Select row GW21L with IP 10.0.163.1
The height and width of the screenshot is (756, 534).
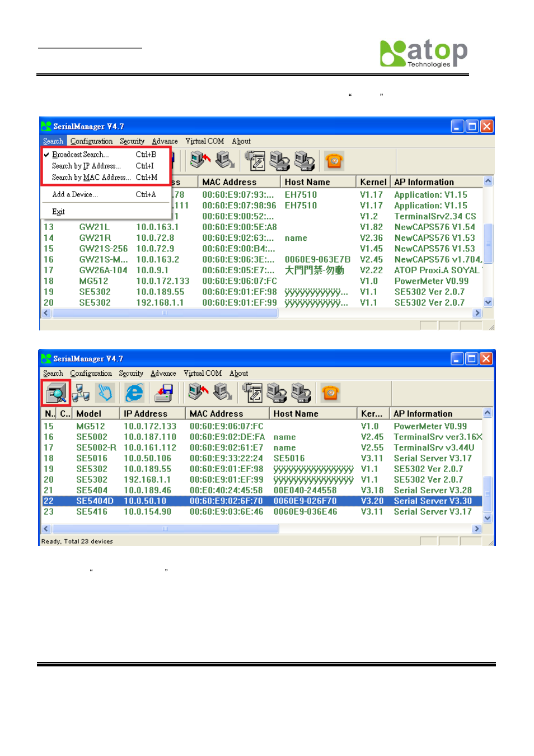[263, 227]
